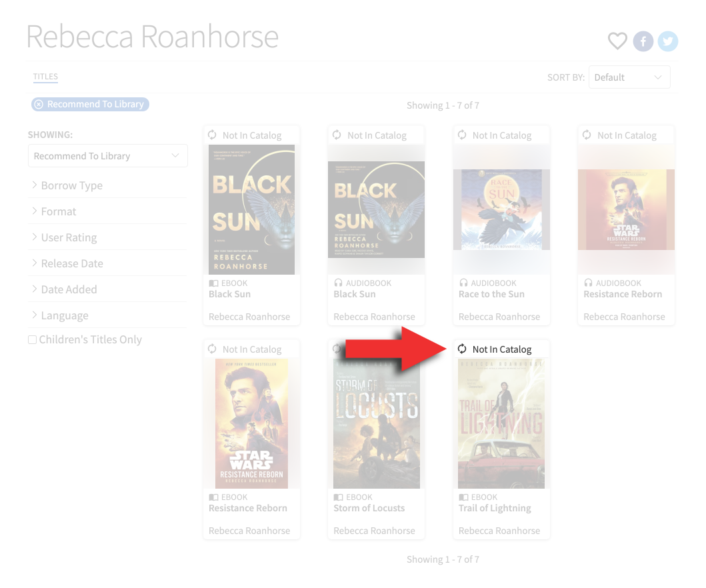Expand the Format filter
706x588 pixels.
tap(107, 211)
